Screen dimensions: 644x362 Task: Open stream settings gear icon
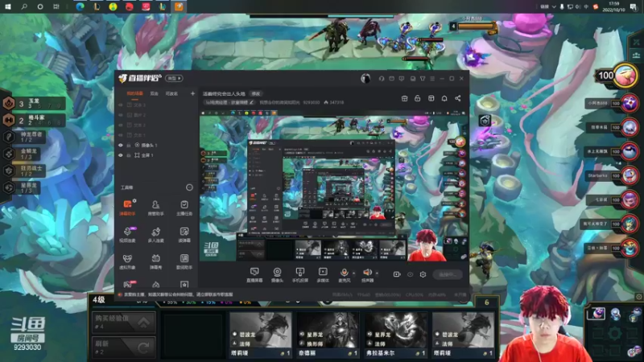[423, 274]
